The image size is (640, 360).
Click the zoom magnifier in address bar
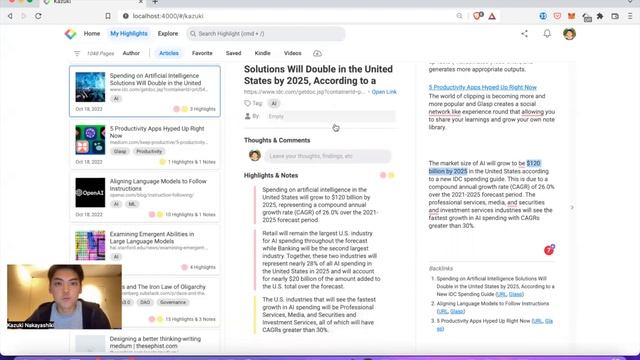tap(459, 16)
